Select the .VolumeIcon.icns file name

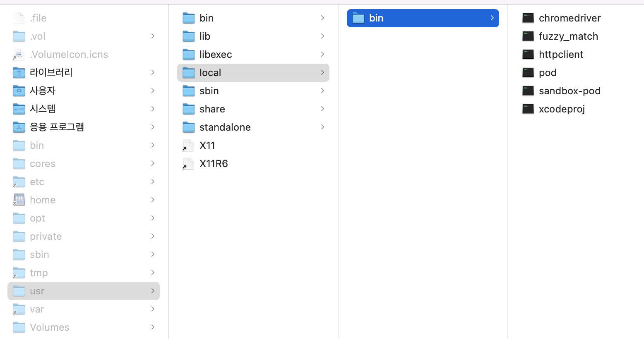point(69,55)
